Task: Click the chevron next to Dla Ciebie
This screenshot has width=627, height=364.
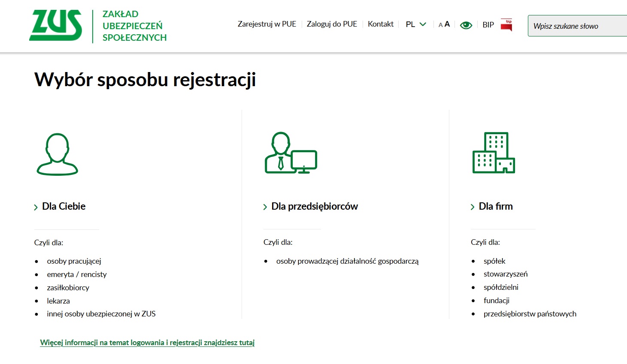Action: [36, 208]
